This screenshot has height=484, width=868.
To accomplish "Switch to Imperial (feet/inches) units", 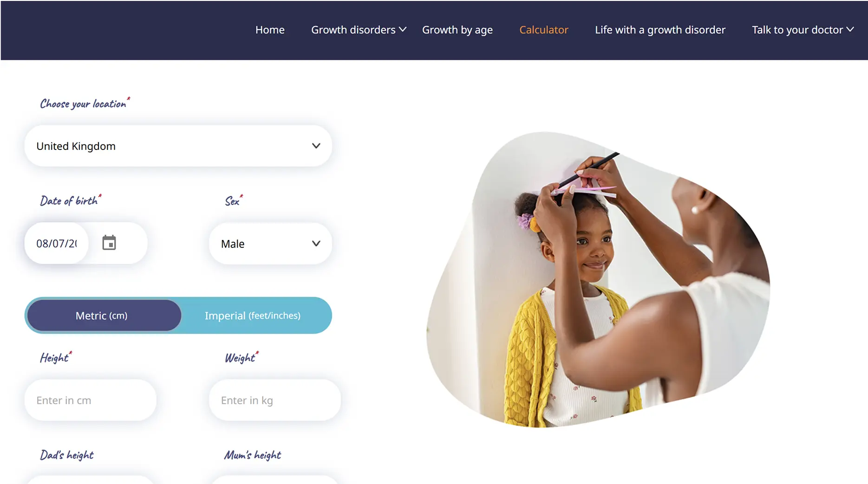I will pos(253,316).
